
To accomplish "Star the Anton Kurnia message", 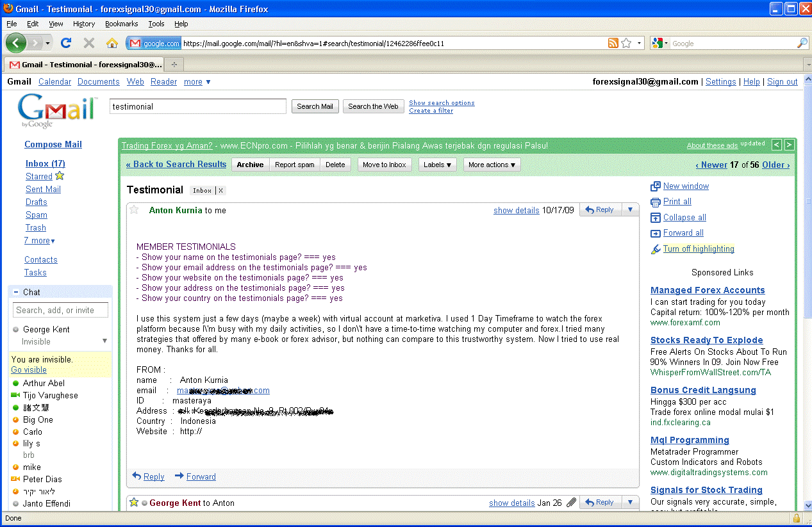I will [x=134, y=210].
